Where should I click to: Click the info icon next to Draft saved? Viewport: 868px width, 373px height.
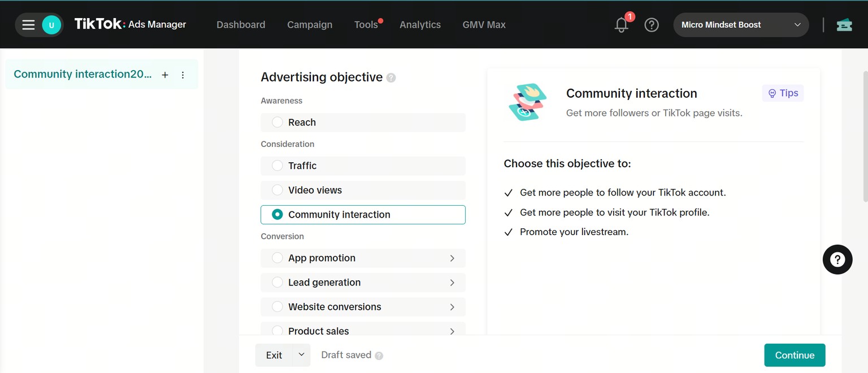(379, 355)
